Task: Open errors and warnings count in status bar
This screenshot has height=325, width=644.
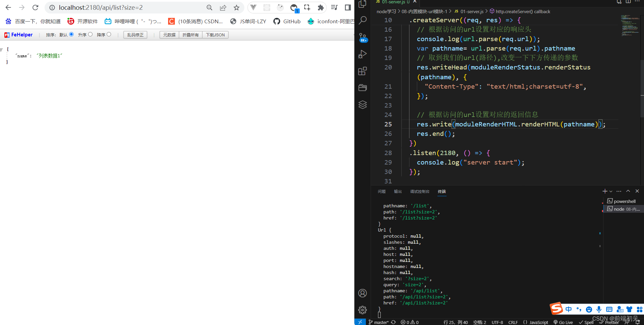Action: 409,322
